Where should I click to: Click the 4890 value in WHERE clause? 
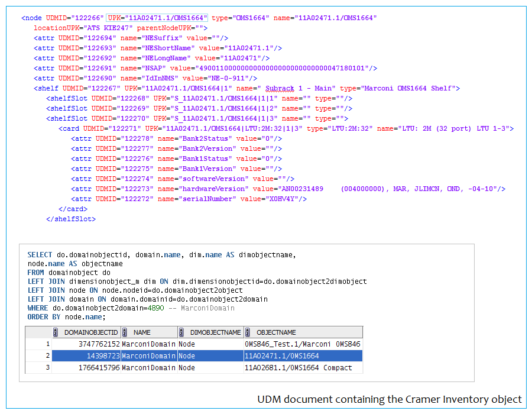(155, 308)
